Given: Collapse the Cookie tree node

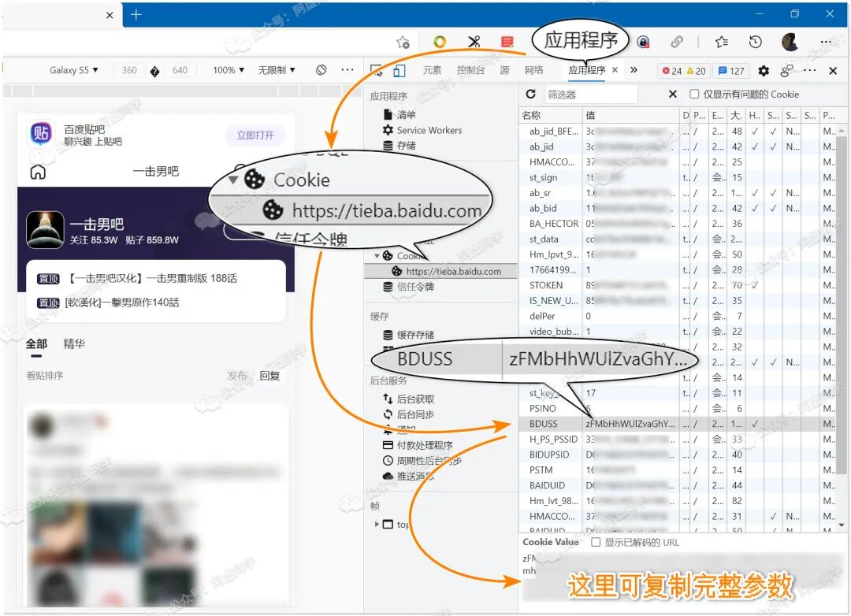Looking at the screenshot, I should 377,256.
